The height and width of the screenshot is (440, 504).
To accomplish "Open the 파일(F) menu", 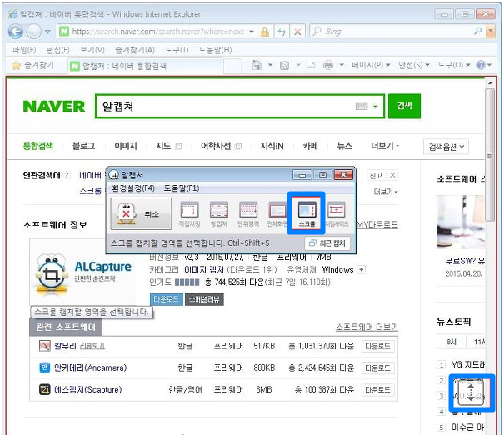I will pos(24,50).
